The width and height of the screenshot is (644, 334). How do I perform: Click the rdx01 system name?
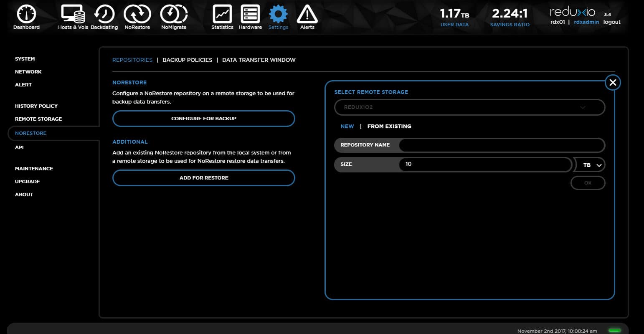(558, 22)
